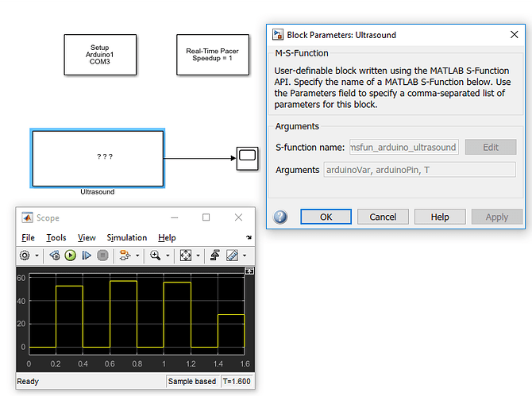Viewport: 532px width, 396px height.
Task: Click the Highlight Simulink block icon
Action: pos(125,256)
